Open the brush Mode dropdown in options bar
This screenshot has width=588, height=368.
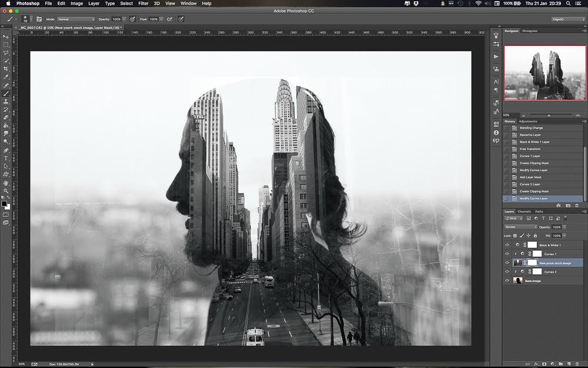tap(76, 18)
